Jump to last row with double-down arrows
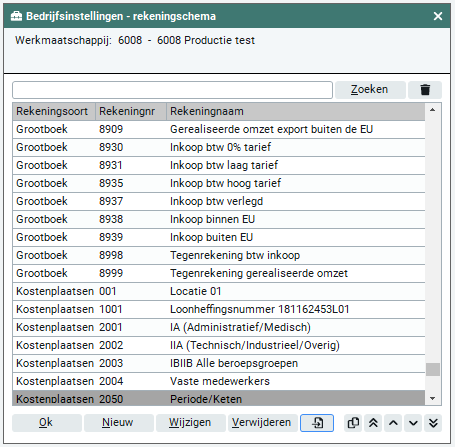Viewport: 455px width, 447px height. [x=433, y=423]
